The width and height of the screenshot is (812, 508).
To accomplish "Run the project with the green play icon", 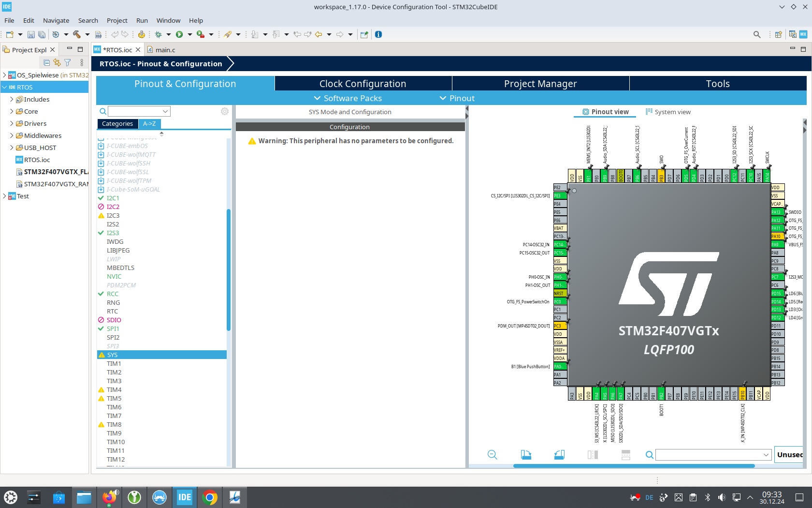I will (179, 34).
